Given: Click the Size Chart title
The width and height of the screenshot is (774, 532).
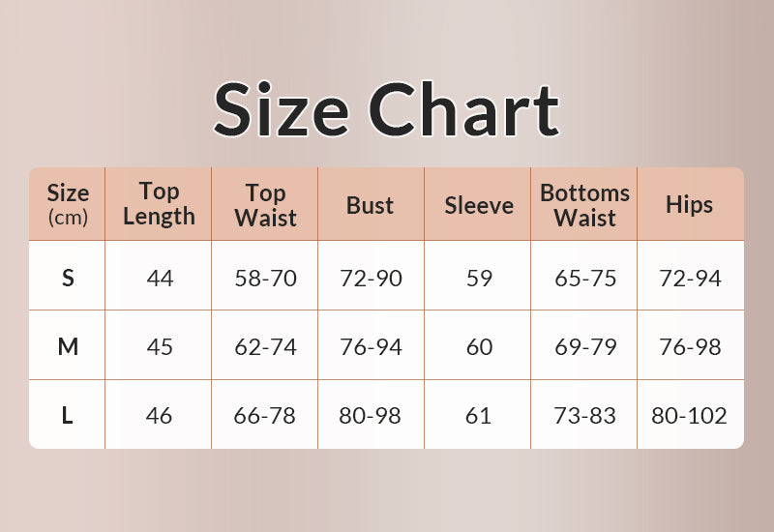Looking at the screenshot, I should pyautogui.click(x=386, y=109).
